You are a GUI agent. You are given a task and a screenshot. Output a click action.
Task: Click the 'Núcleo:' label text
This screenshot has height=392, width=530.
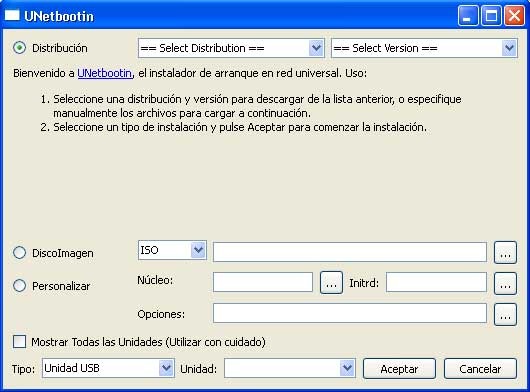[155, 280]
